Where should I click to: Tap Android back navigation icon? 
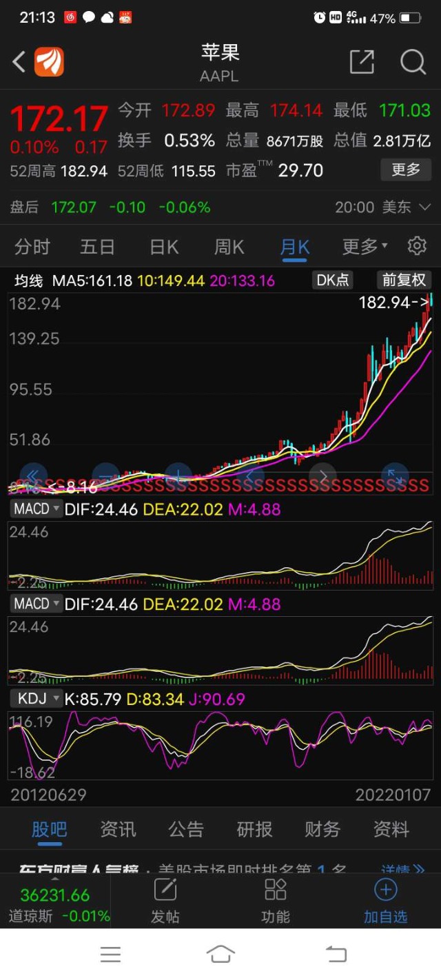click(336, 955)
